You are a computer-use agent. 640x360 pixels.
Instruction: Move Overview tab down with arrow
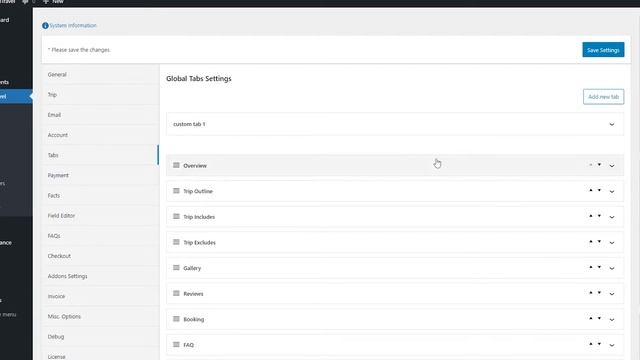click(599, 164)
